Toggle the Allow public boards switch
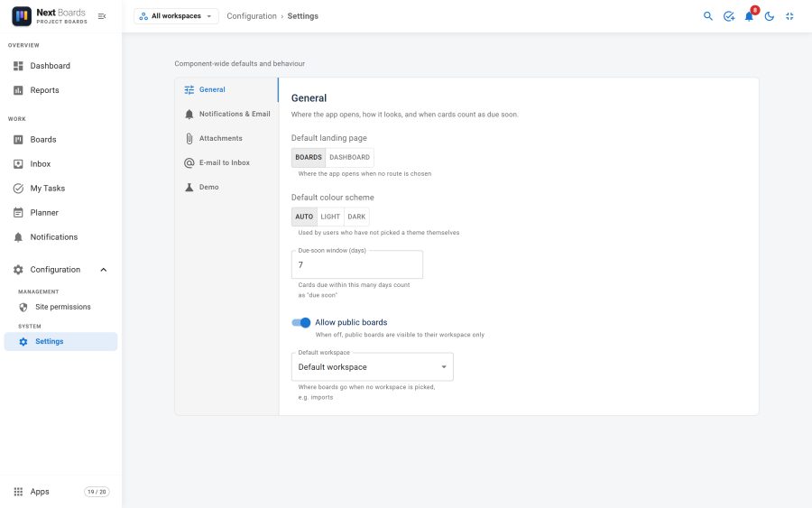The width and height of the screenshot is (812, 508). [x=300, y=323]
